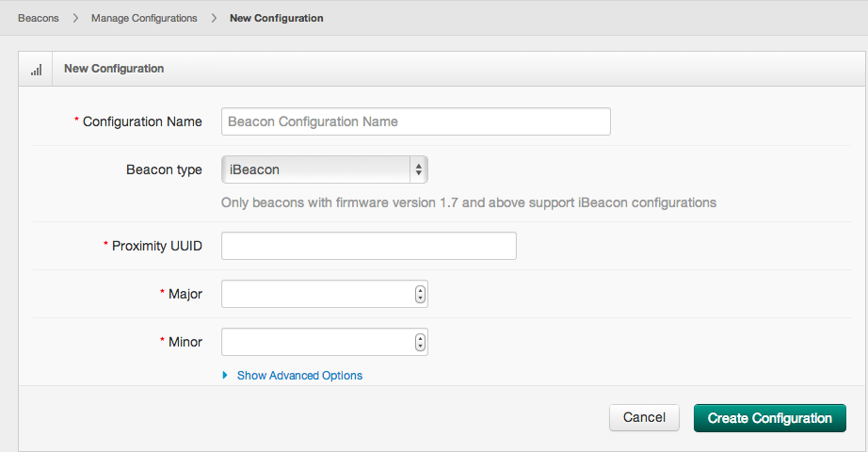Decrement the Major value with stepper down arrow

420,298
